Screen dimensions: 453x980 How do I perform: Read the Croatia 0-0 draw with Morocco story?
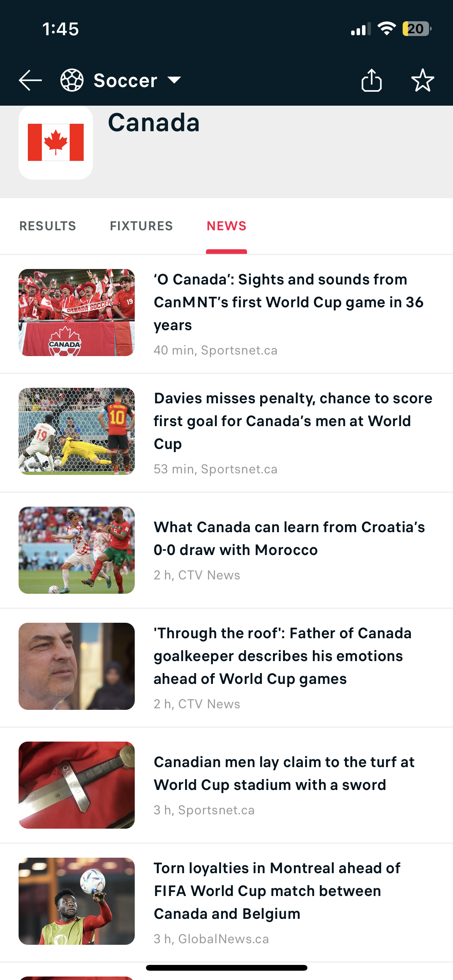pos(289,538)
